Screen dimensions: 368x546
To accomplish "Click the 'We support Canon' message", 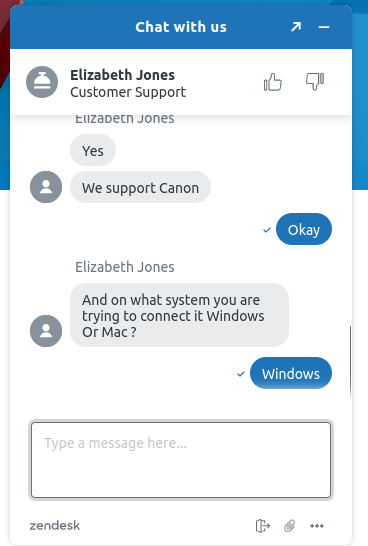I will pyautogui.click(x=140, y=187).
